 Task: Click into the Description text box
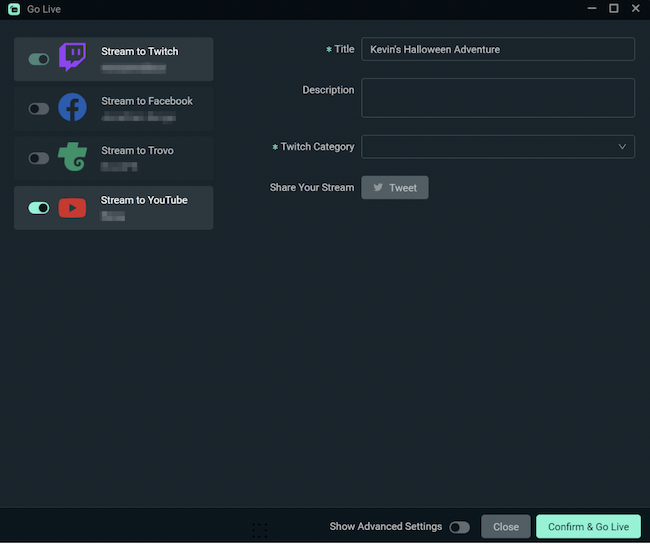[498, 98]
